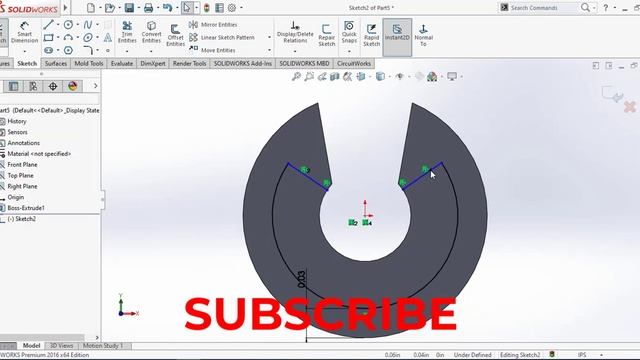640x360 pixels.
Task: Select the Corner Rectangle tool
Action: 49,38
